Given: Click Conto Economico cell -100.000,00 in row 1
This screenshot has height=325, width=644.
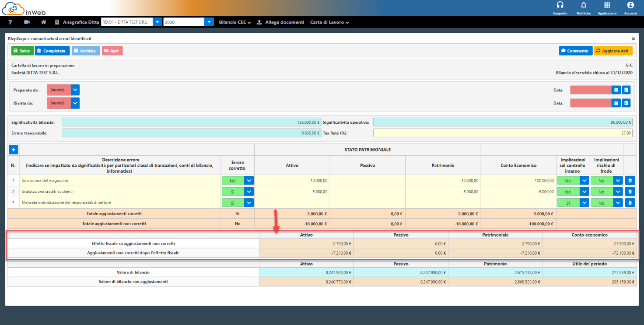Looking at the screenshot, I should point(518,180).
